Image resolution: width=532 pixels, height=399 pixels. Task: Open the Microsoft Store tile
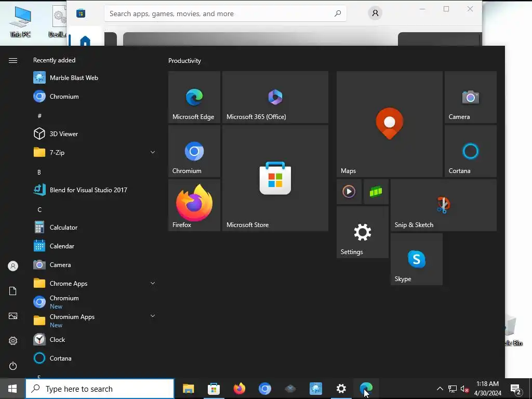275,178
